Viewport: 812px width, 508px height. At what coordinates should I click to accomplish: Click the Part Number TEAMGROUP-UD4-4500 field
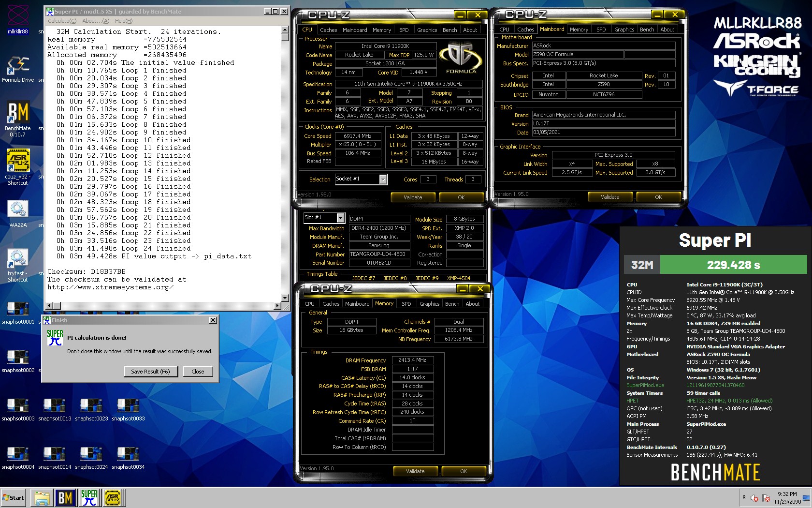click(x=379, y=254)
